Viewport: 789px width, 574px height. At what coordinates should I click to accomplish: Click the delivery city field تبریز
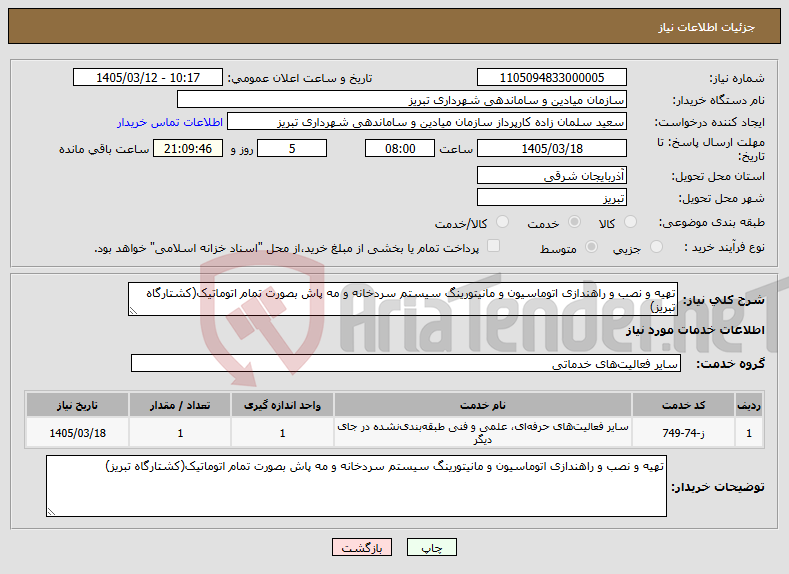coord(551,198)
